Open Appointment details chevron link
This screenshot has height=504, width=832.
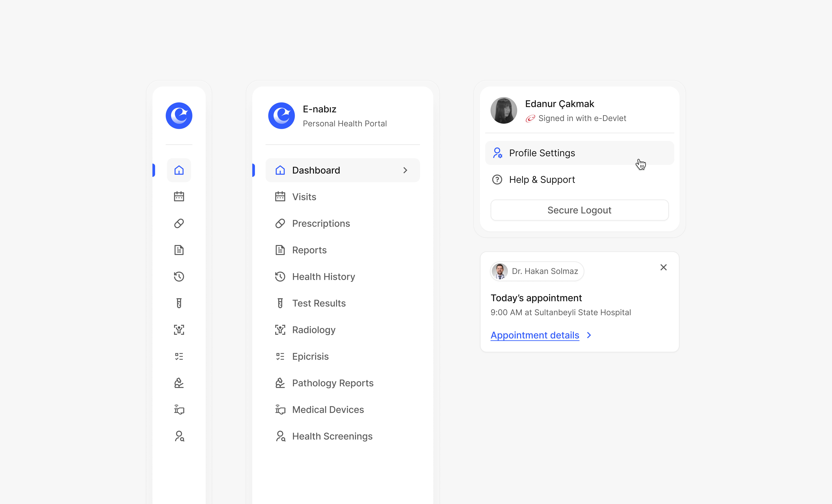[589, 335]
